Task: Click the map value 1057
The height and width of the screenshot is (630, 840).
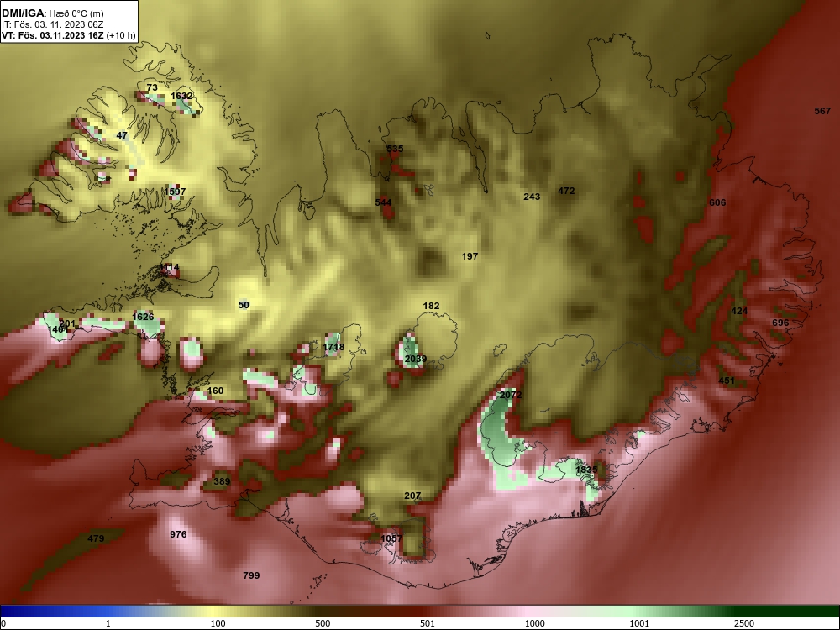Action: click(391, 538)
